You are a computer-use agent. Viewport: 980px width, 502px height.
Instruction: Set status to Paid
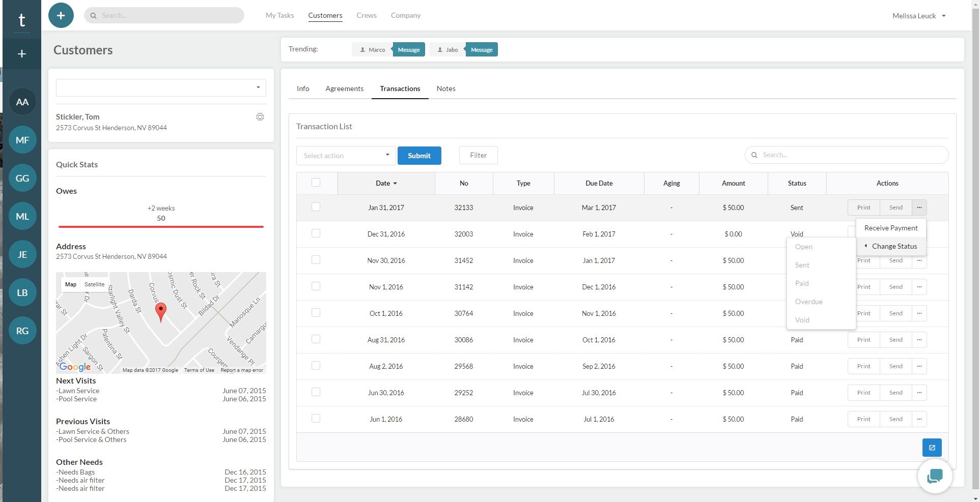pyautogui.click(x=821, y=283)
